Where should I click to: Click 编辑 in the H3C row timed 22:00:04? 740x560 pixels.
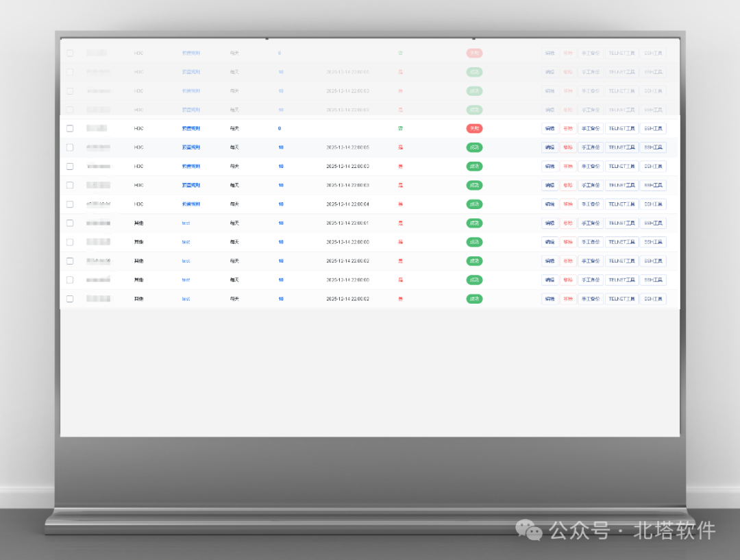[550, 204]
